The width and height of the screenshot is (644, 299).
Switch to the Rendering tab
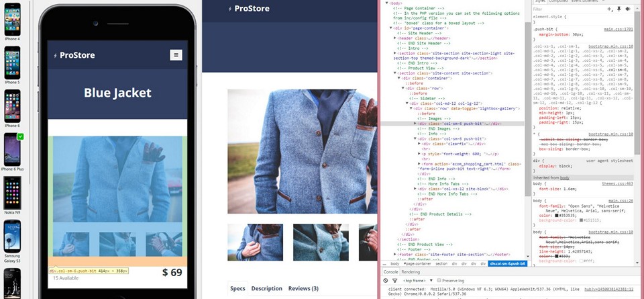pyautogui.click(x=411, y=272)
